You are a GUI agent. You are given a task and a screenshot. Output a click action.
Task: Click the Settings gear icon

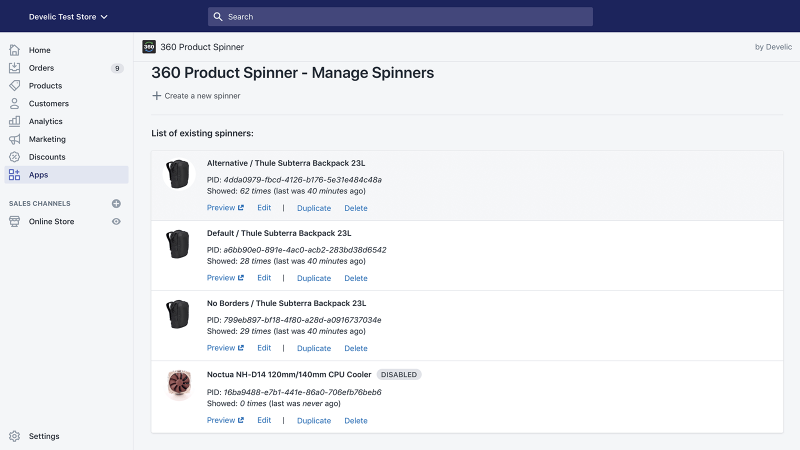click(x=14, y=436)
